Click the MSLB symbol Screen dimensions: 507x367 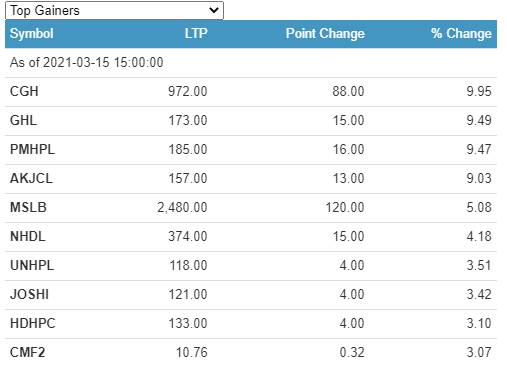coord(28,207)
